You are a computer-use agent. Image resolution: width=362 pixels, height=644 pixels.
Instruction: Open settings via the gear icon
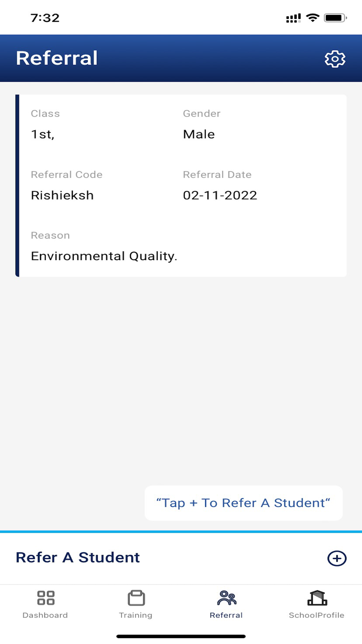[x=335, y=59]
